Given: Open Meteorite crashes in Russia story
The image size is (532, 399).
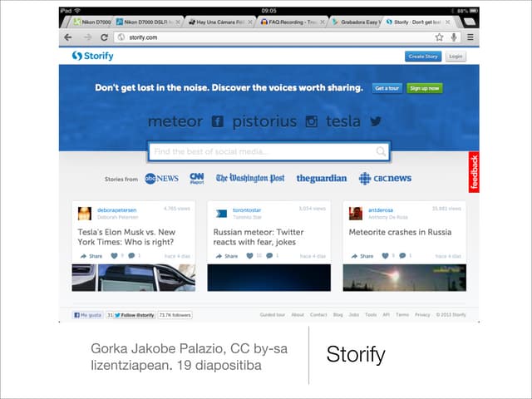Looking at the screenshot, I should coord(400,233).
